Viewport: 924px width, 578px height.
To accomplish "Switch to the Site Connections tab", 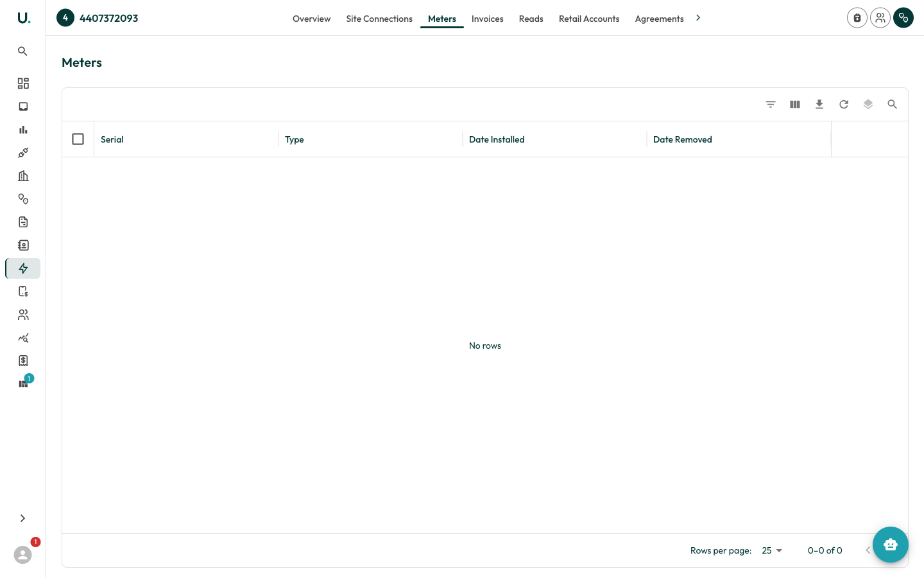I will click(x=379, y=19).
